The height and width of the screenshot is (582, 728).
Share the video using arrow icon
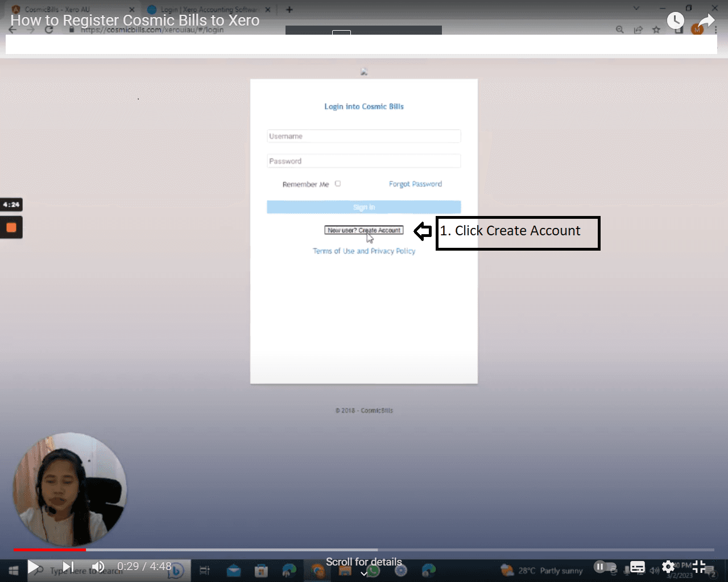[706, 20]
